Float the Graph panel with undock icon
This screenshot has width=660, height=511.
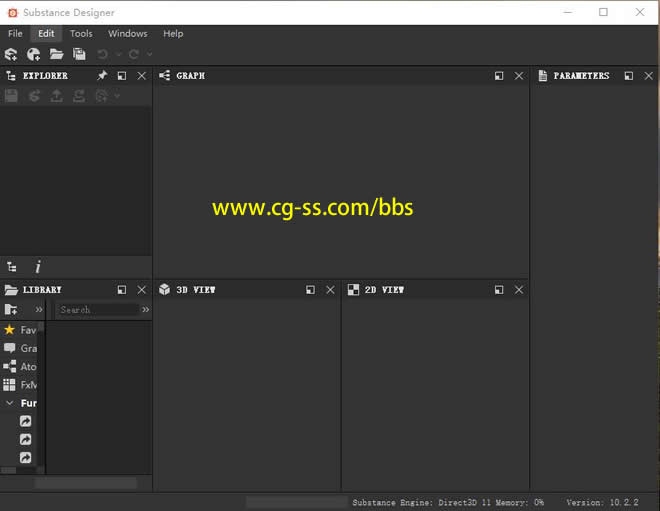pyautogui.click(x=498, y=76)
